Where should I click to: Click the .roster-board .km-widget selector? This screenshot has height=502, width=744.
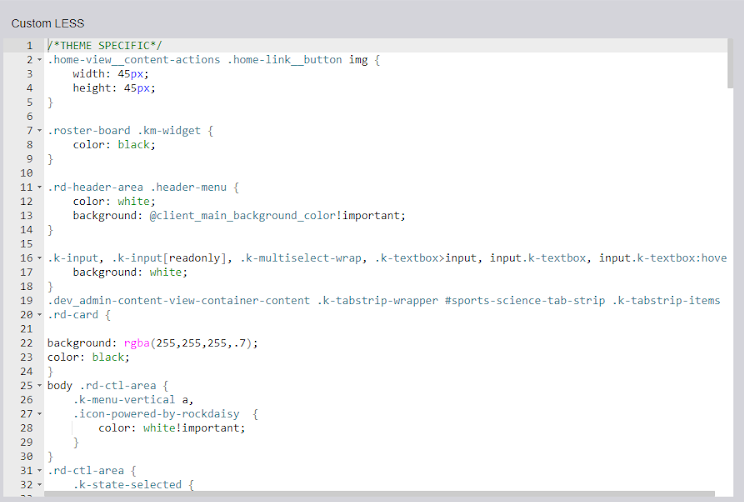[x=126, y=130]
